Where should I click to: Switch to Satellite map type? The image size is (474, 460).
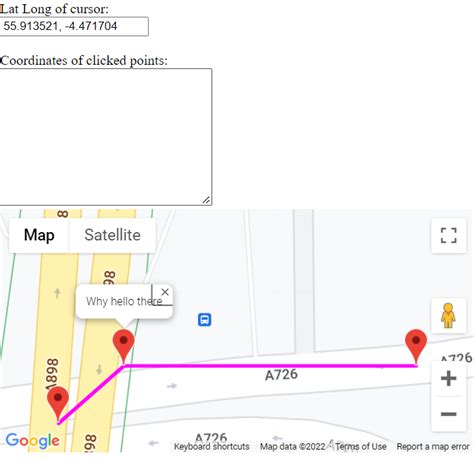coord(112,235)
